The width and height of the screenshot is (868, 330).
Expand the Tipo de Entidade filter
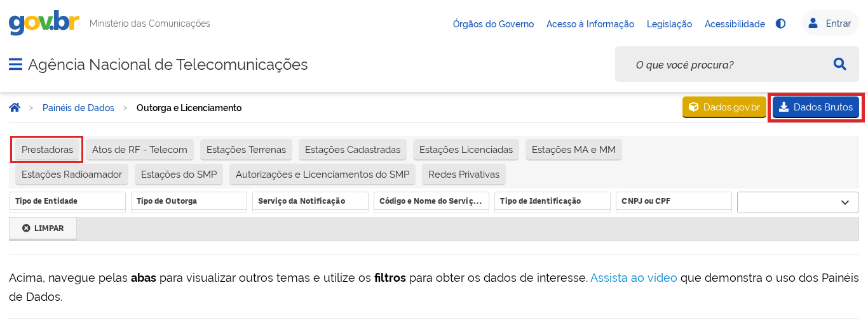(68, 201)
